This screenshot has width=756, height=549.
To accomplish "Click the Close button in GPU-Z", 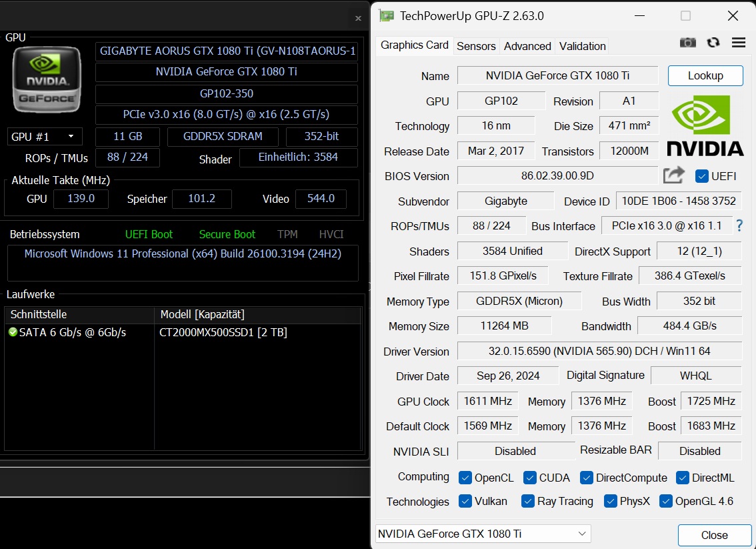I will (x=714, y=535).
